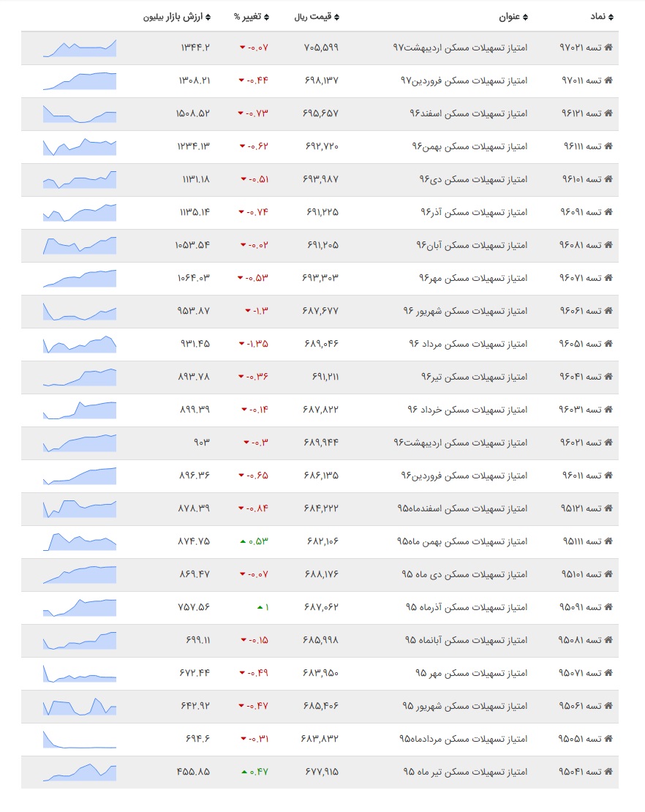This screenshot has width=645, height=812.
Task: Click the green up arrow in the تسه ۹۵۰۹۱ row
Action: click(260, 607)
